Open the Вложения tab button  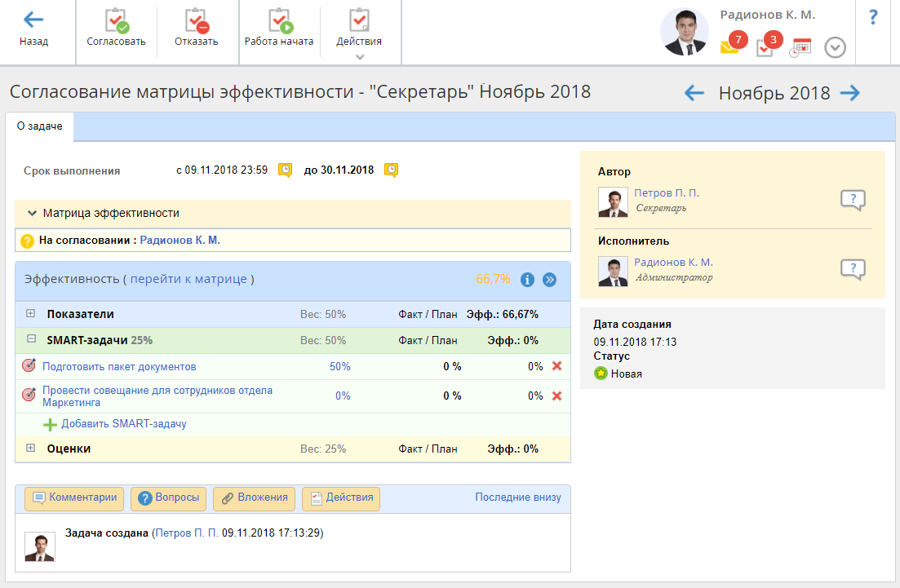point(254,498)
